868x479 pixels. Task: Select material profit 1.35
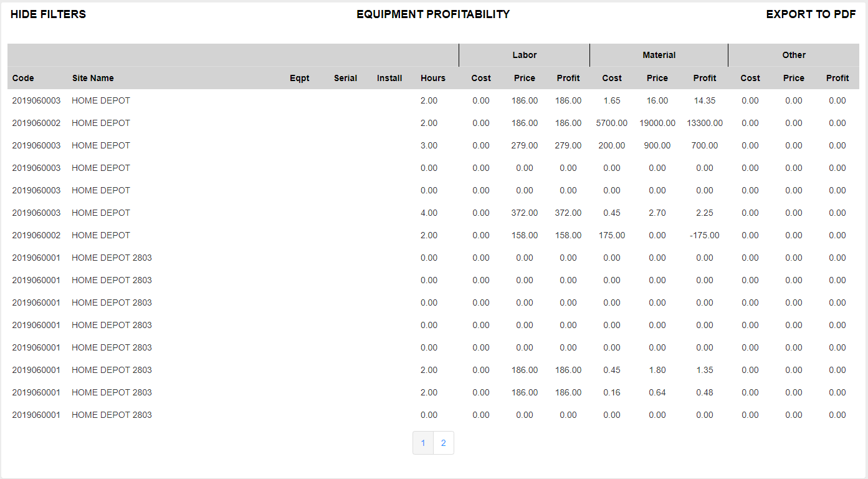[x=705, y=370]
